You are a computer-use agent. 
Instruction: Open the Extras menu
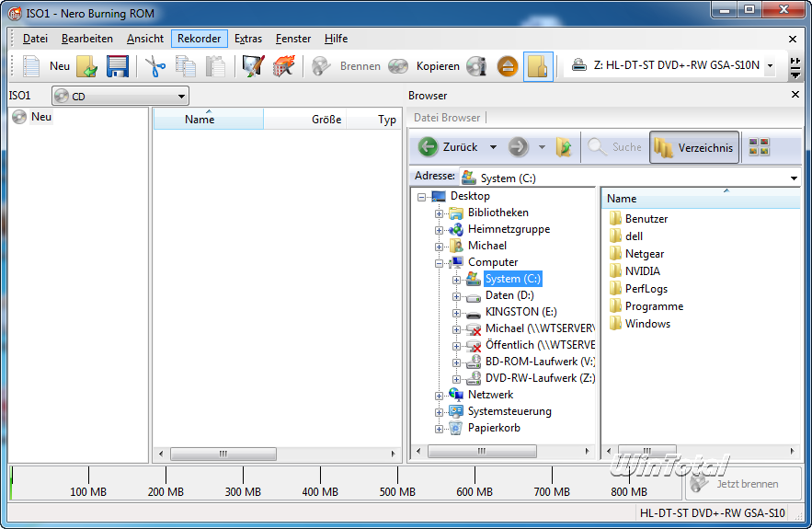pyautogui.click(x=248, y=39)
